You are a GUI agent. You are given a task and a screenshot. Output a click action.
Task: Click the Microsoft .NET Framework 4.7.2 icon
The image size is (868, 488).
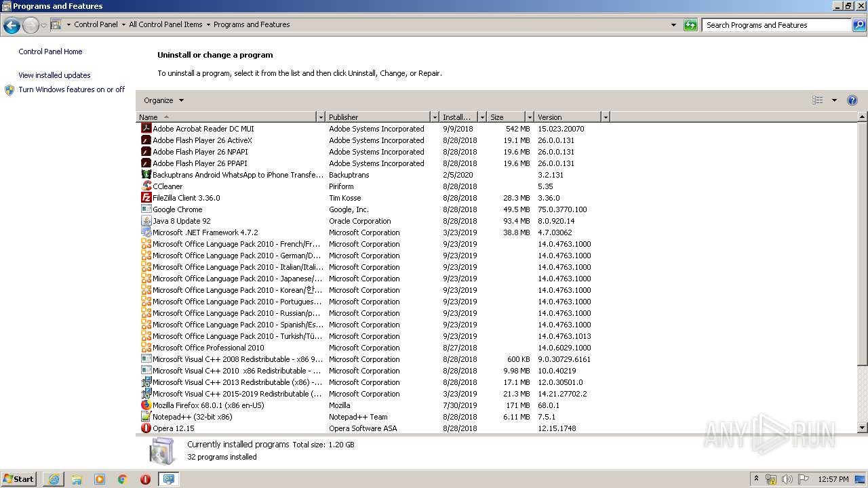[x=146, y=232]
